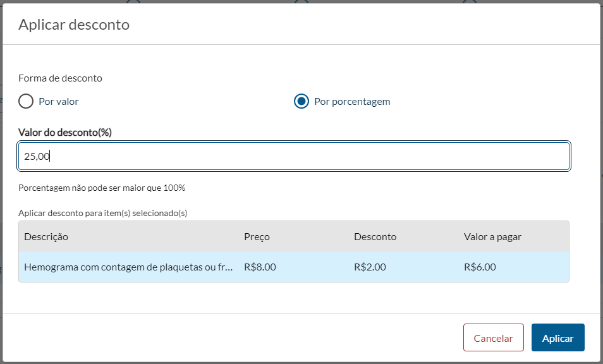Click the "Forma de desconto" label

click(x=60, y=78)
